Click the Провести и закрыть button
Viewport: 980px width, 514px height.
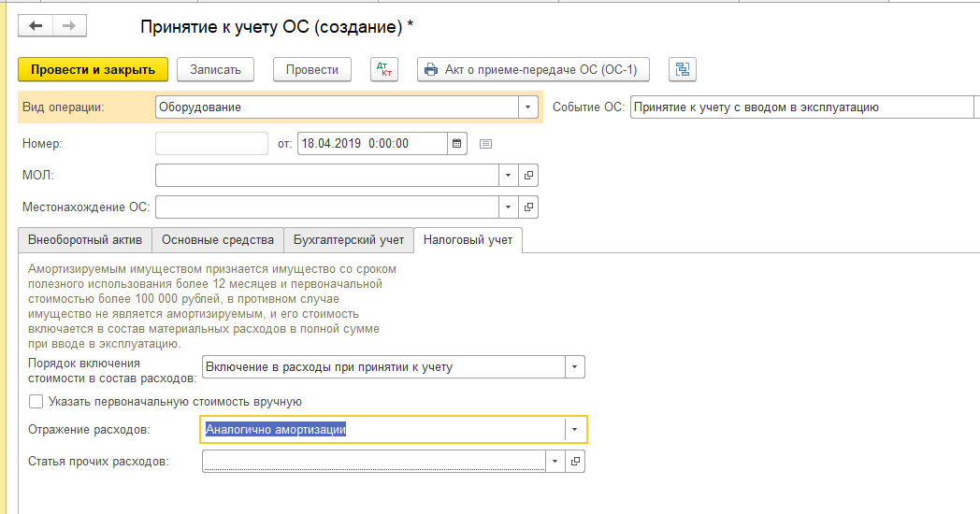[93, 70]
